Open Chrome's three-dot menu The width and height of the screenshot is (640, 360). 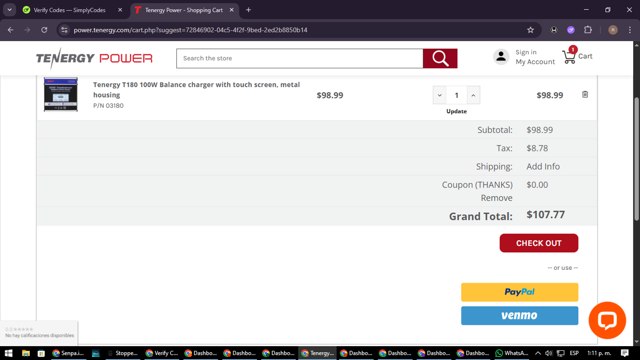(630, 30)
